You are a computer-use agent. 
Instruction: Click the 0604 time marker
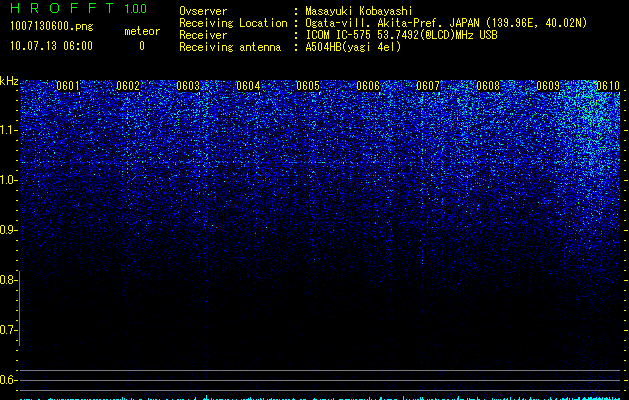tap(248, 86)
